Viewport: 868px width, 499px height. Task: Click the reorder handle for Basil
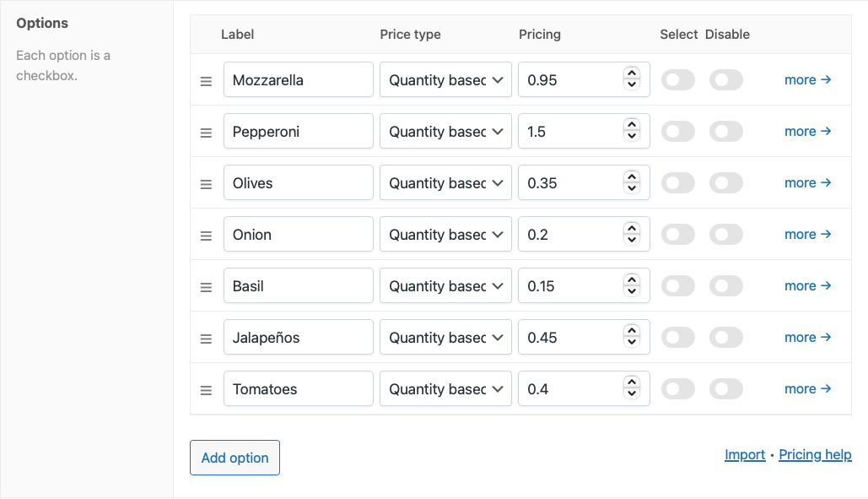pos(206,287)
